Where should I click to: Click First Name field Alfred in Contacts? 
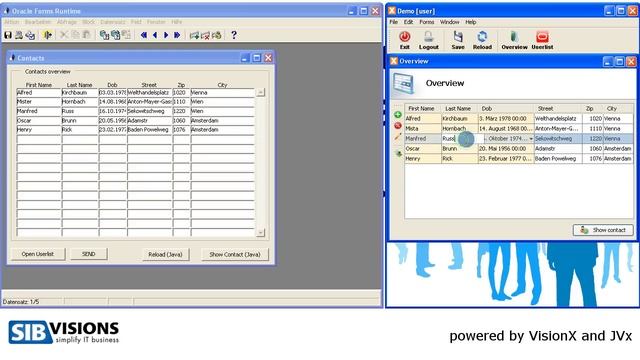click(x=39, y=93)
